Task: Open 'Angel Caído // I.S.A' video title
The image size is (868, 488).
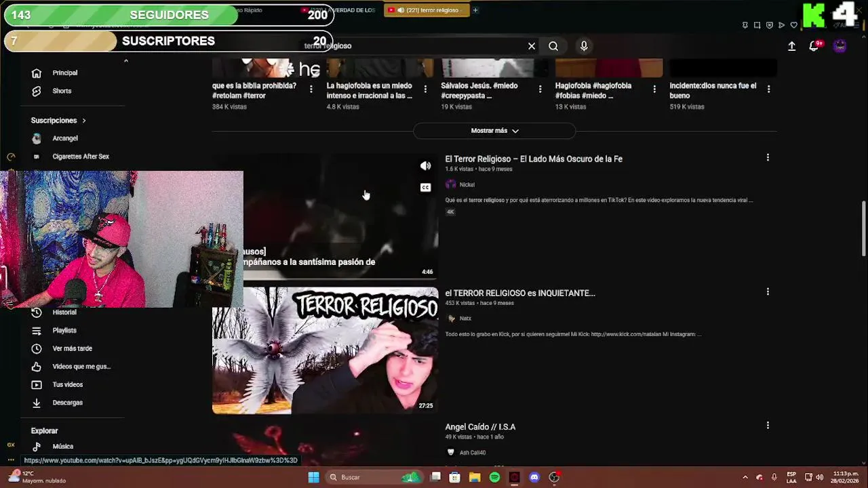Action: 480,427
